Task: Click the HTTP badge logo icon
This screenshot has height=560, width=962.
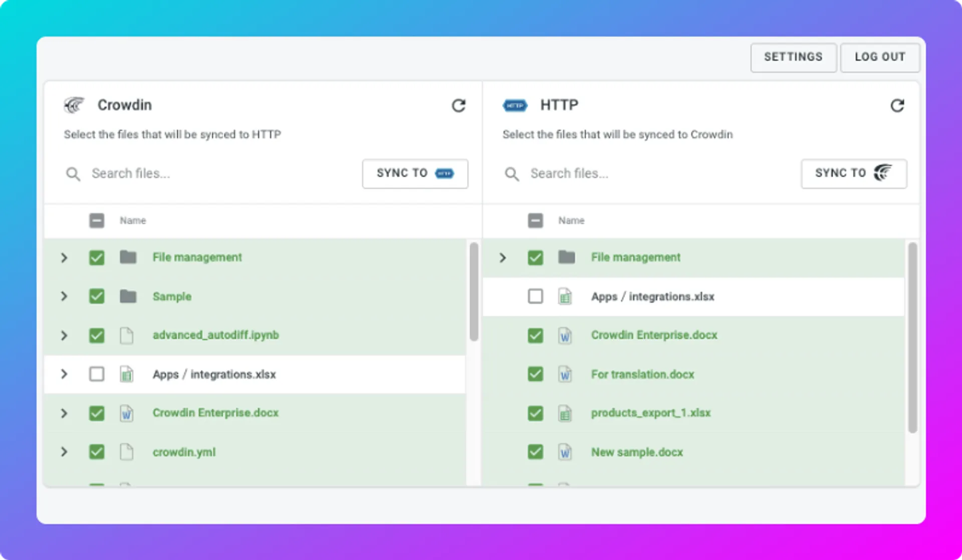Action: click(x=515, y=106)
